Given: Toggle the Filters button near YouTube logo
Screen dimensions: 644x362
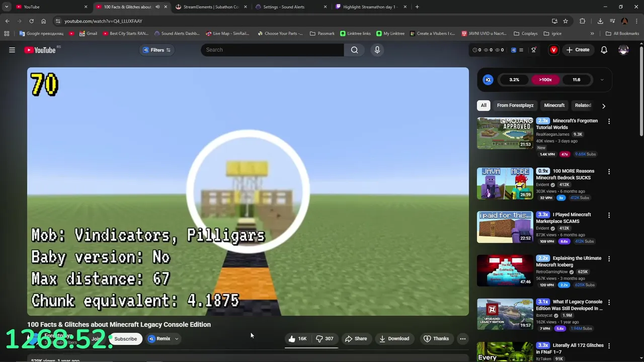Looking at the screenshot, I should (x=157, y=50).
